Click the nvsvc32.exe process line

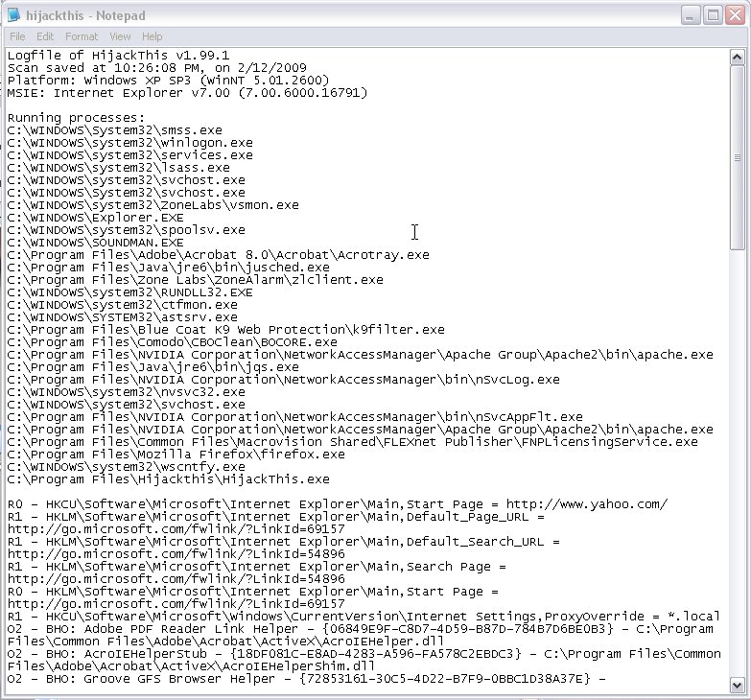pyautogui.click(x=127, y=391)
